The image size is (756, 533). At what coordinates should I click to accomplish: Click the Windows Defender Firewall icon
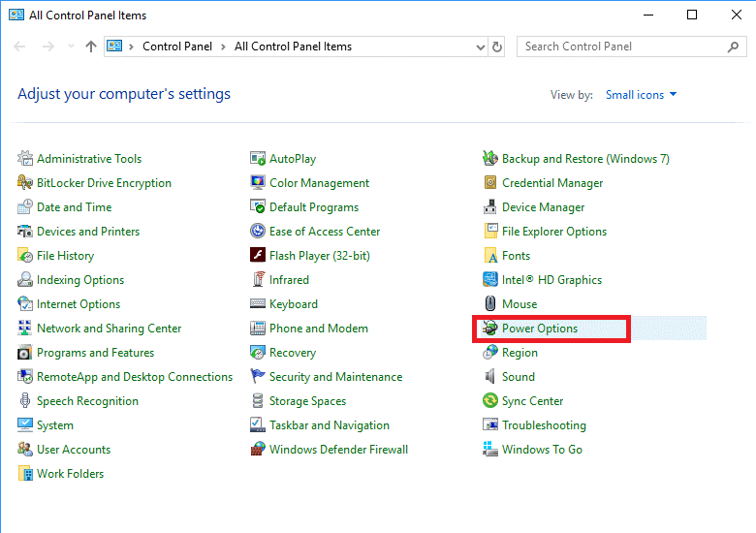click(x=258, y=449)
